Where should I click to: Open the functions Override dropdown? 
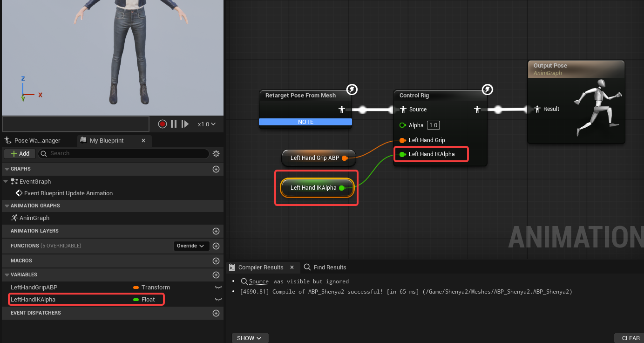(x=190, y=246)
